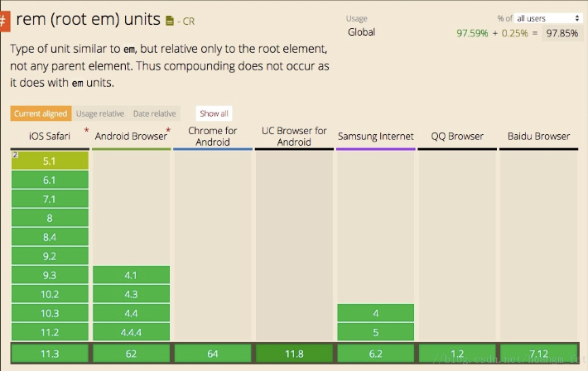
Task: Click the 97.85% total usage value
Action: coord(562,33)
